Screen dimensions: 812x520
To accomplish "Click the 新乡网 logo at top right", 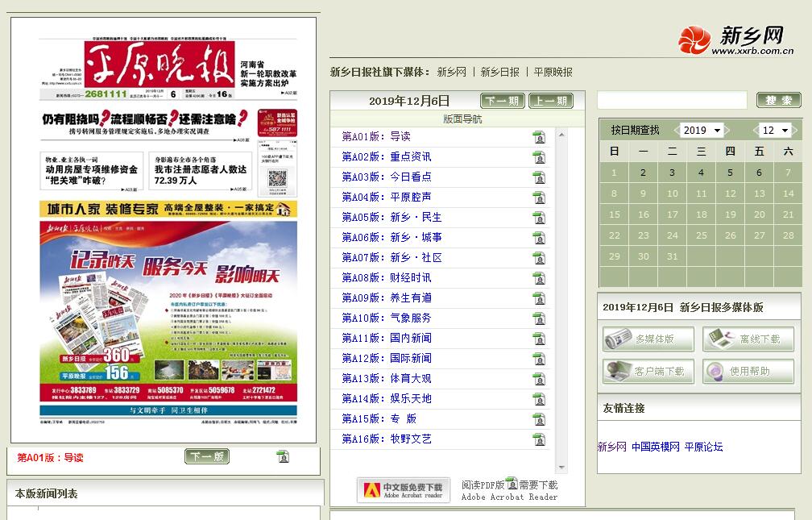I will [x=735, y=40].
